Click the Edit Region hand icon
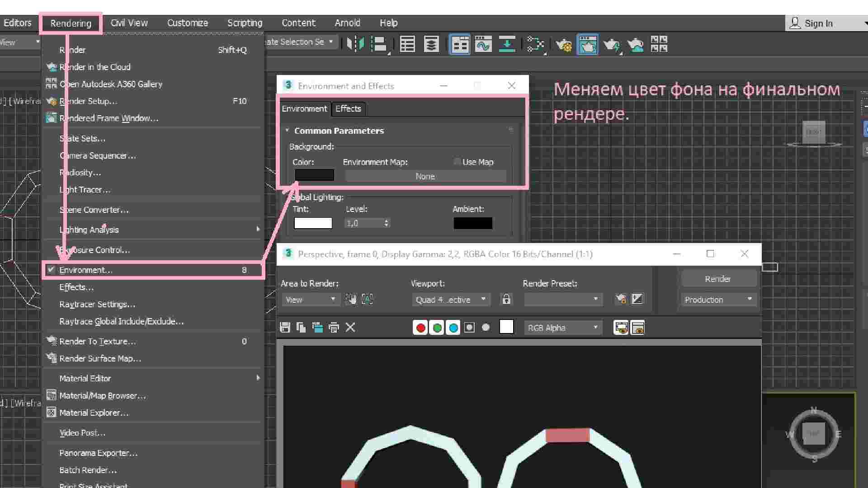This screenshot has width=868, height=488. [351, 299]
